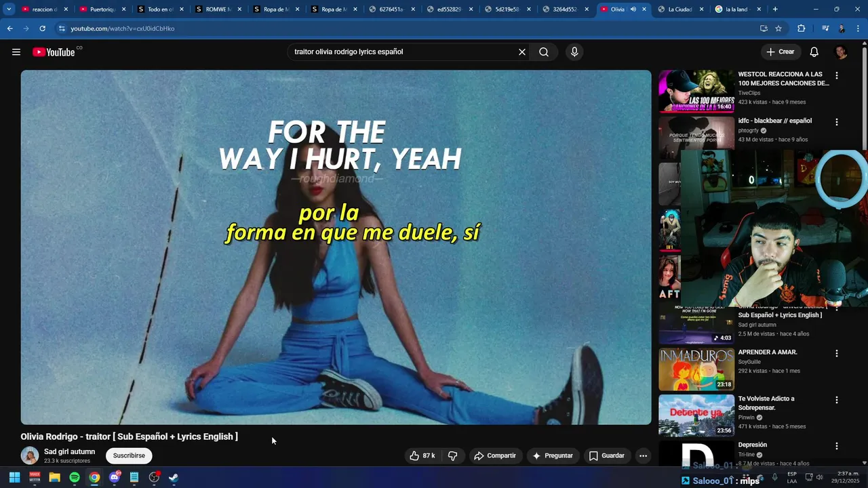The width and height of the screenshot is (868, 488).
Task: Open WESTCOL REACCIONA video thumbnail
Action: 696,91
